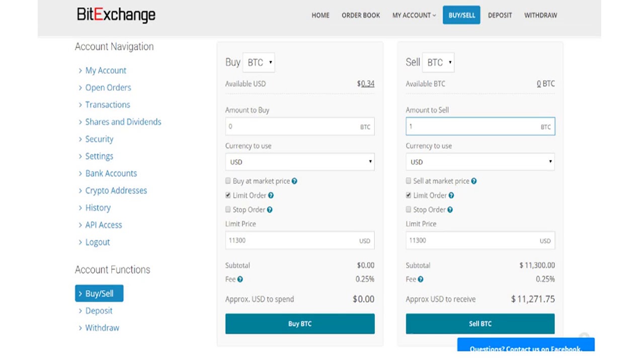The image size is (644, 362).
Task: Click the Sell BTC button
Action: (480, 324)
